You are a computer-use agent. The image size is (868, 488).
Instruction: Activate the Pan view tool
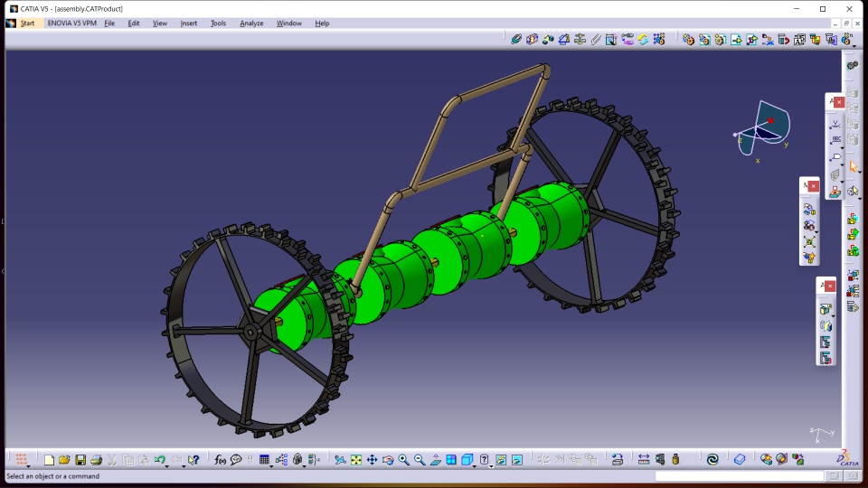[372, 460]
